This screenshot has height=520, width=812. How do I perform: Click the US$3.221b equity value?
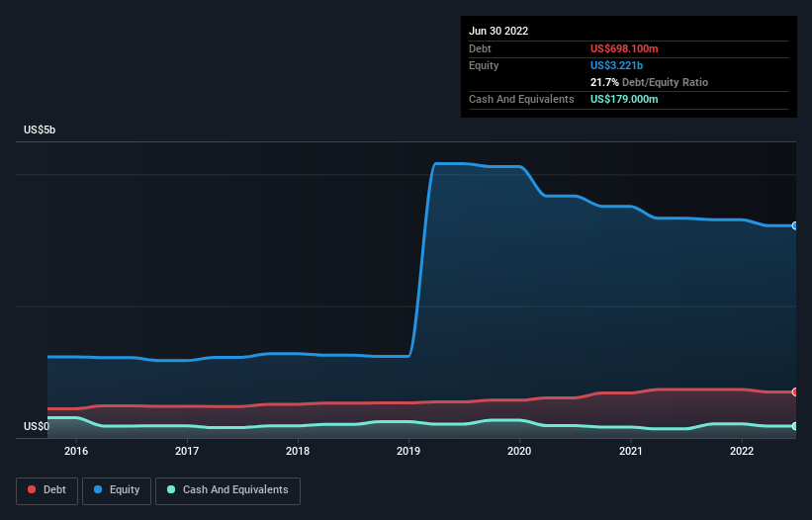pyautogui.click(x=616, y=65)
